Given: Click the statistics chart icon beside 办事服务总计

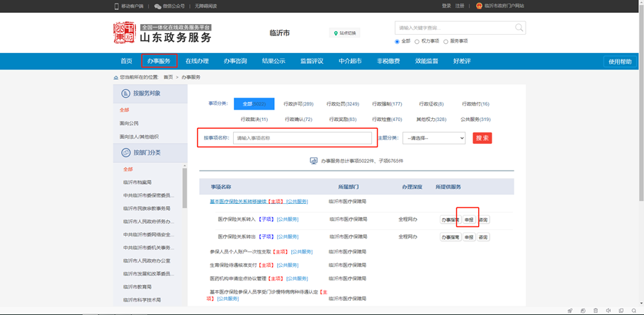Looking at the screenshot, I should tap(314, 161).
